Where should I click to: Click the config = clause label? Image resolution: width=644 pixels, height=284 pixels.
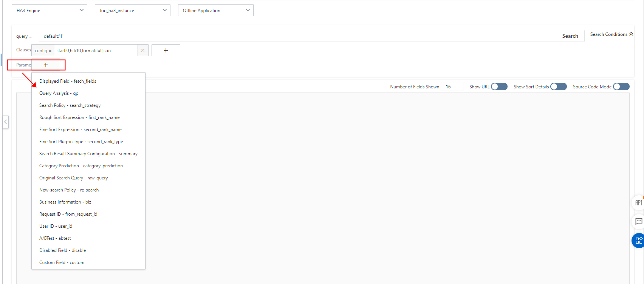[x=43, y=51]
